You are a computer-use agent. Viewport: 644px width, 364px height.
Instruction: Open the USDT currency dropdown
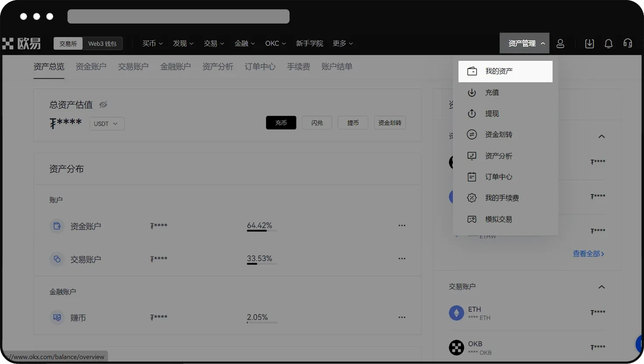(107, 124)
